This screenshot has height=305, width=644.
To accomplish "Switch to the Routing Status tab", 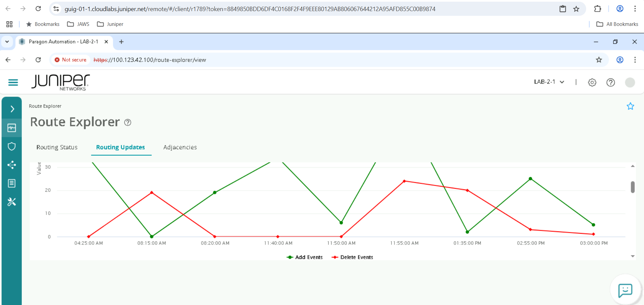I will point(57,147).
